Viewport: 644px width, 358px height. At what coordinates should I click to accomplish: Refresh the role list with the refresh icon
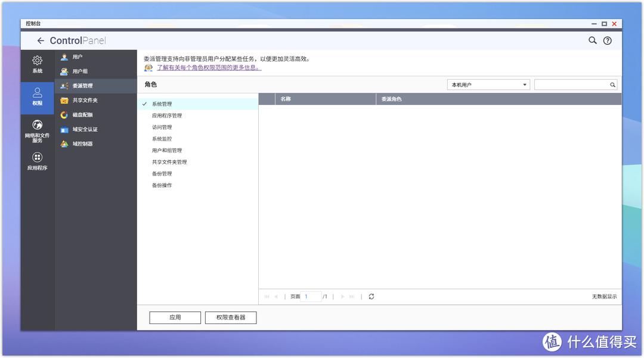(371, 296)
